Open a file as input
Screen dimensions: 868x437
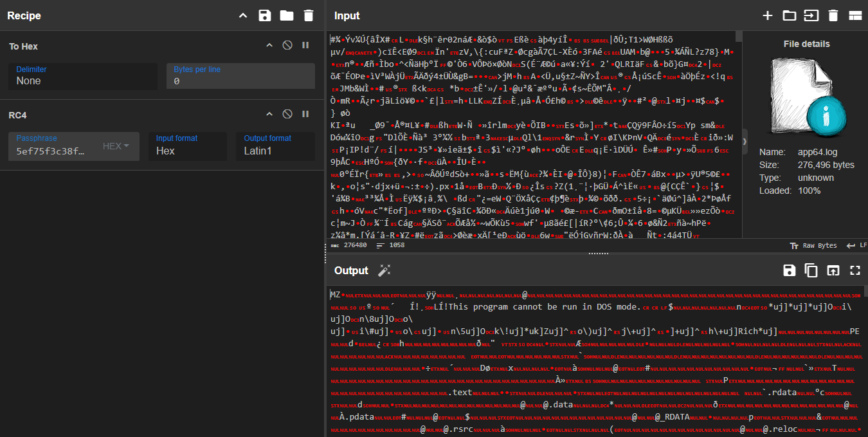[789, 15]
